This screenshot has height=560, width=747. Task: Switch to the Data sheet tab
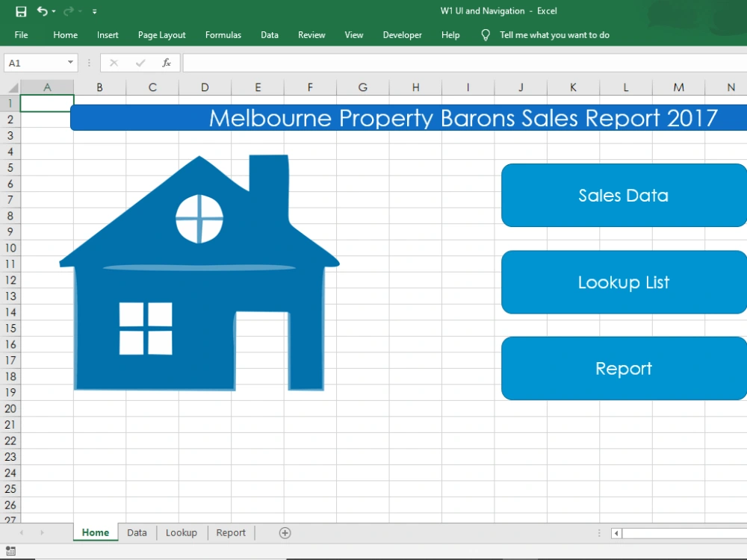[x=137, y=532]
